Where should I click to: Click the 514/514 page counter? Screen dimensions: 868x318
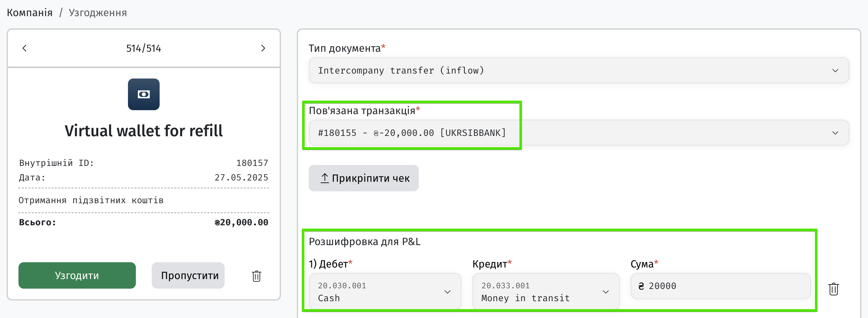(x=143, y=48)
